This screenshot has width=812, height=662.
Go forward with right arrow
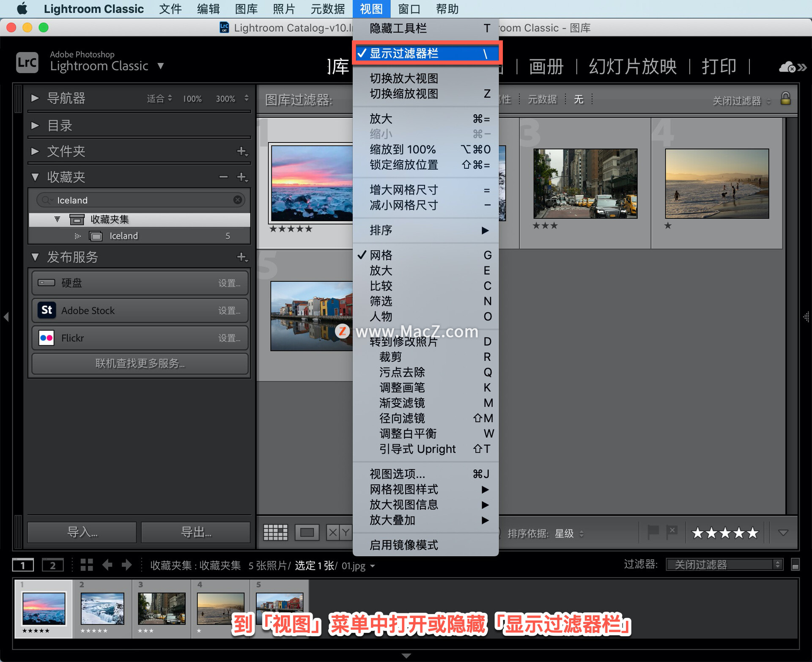126,565
